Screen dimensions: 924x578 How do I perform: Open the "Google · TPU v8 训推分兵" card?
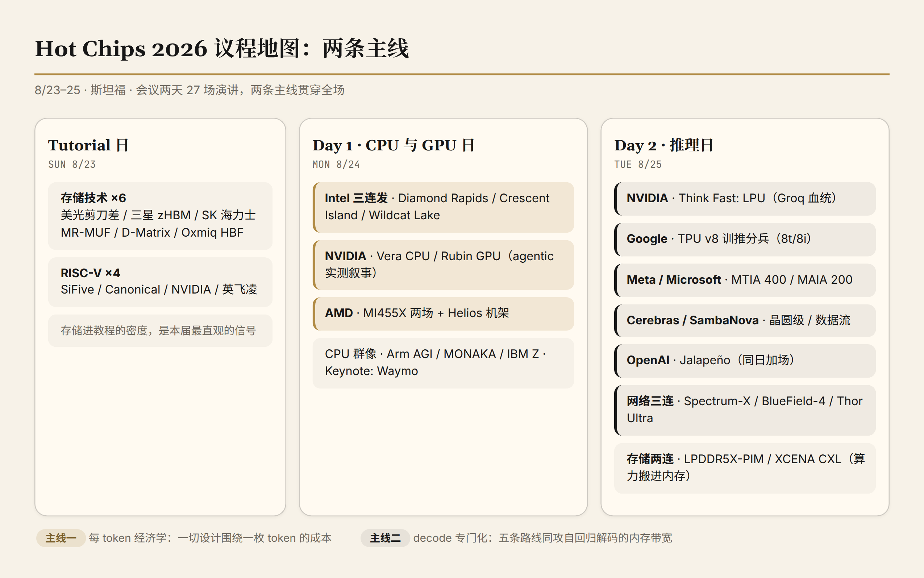tap(745, 240)
